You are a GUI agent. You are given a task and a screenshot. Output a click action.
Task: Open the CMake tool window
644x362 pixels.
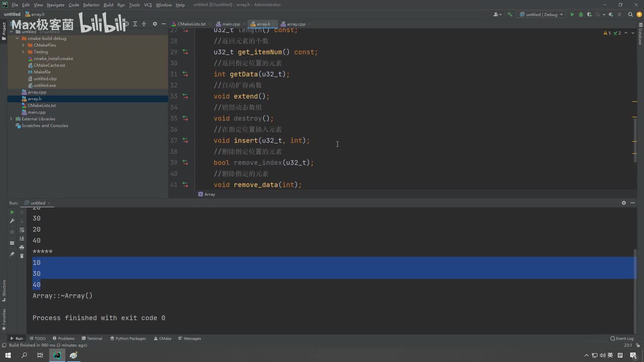click(163, 338)
